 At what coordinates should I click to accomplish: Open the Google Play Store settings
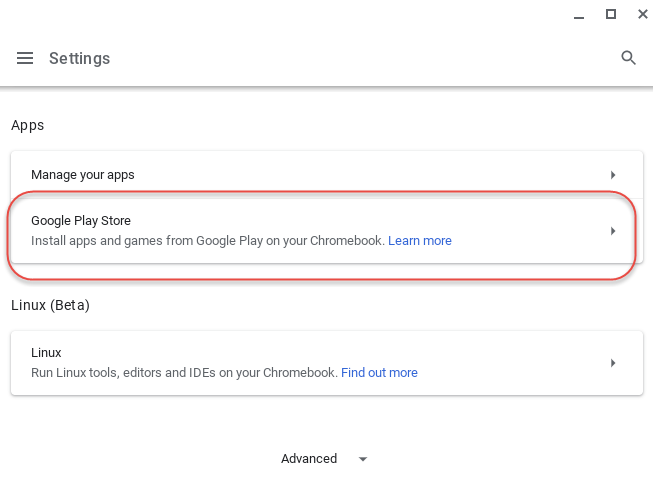[x=81, y=221]
